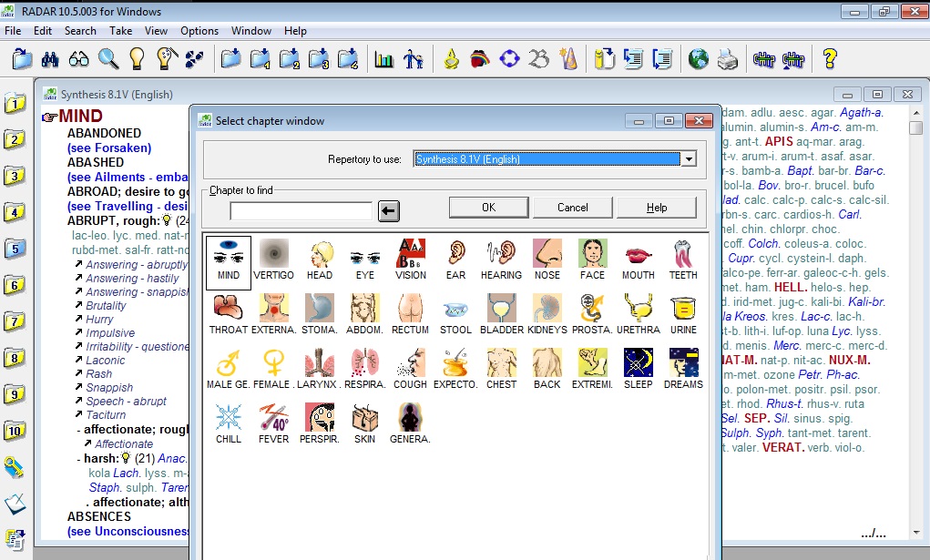
Task: Open the Window menu
Action: pyautogui.click(x=250, y=31)
